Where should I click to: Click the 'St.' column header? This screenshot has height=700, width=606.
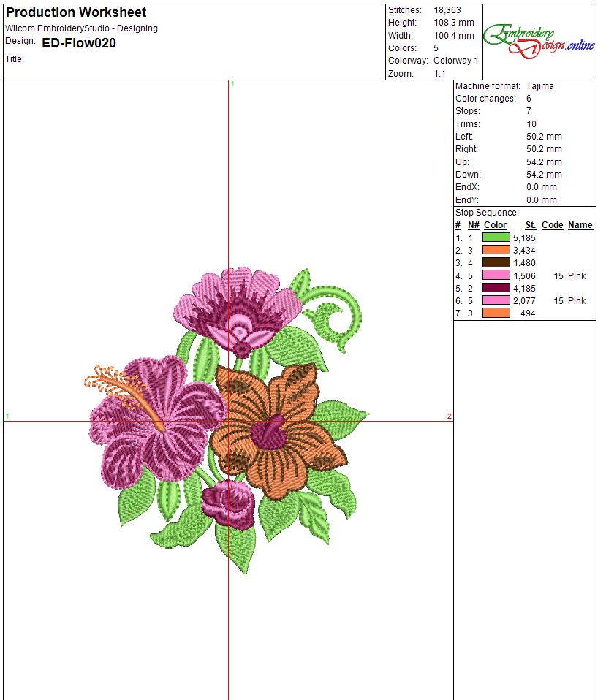tap(530, 225)
